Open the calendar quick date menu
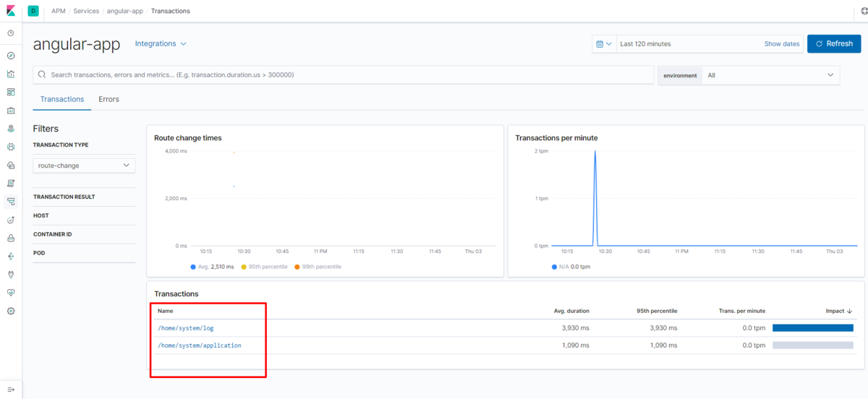 click(603, 43)
